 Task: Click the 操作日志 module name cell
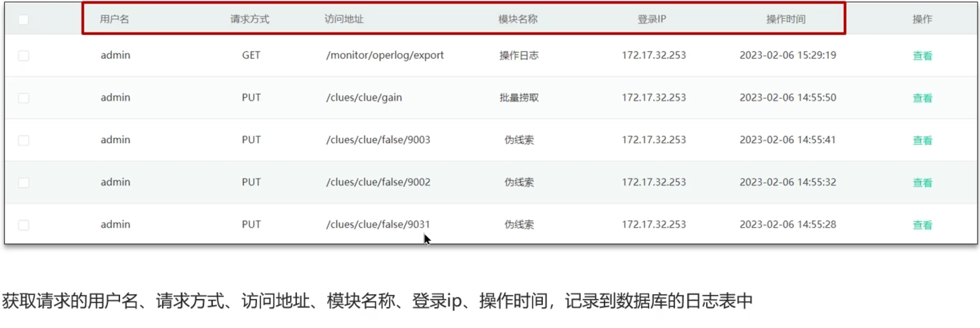pyautogui.click(x=519, y=56)
